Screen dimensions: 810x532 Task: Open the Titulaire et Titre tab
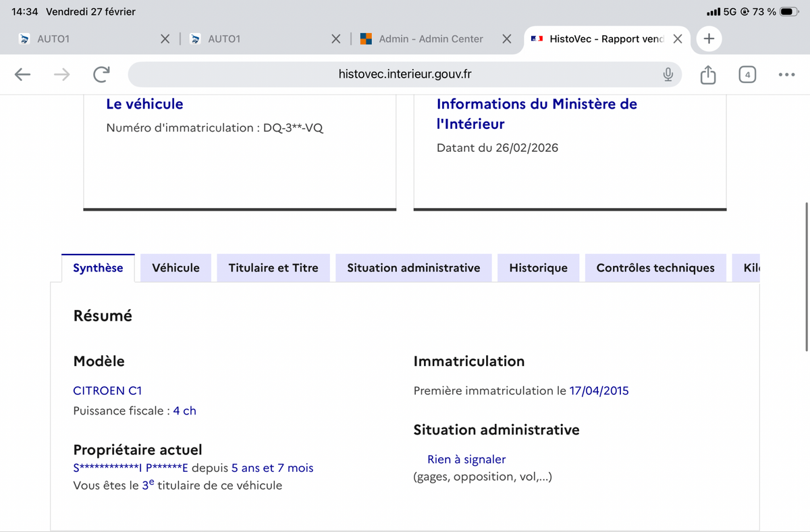click(273, 268)
